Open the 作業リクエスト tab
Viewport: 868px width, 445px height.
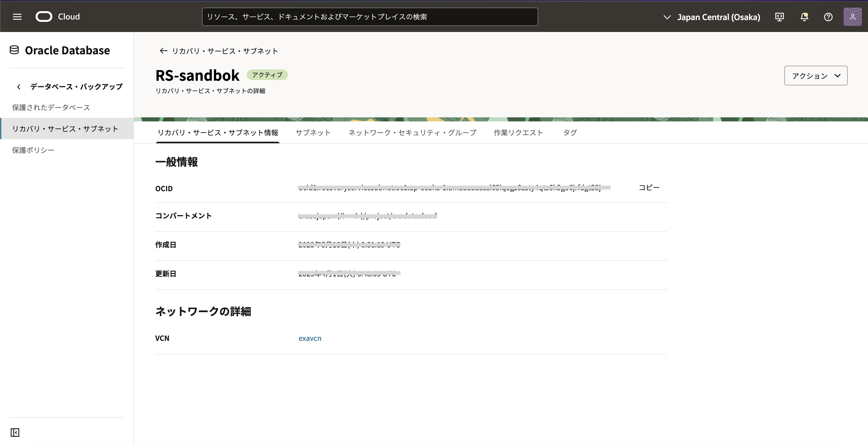point(518,133)
